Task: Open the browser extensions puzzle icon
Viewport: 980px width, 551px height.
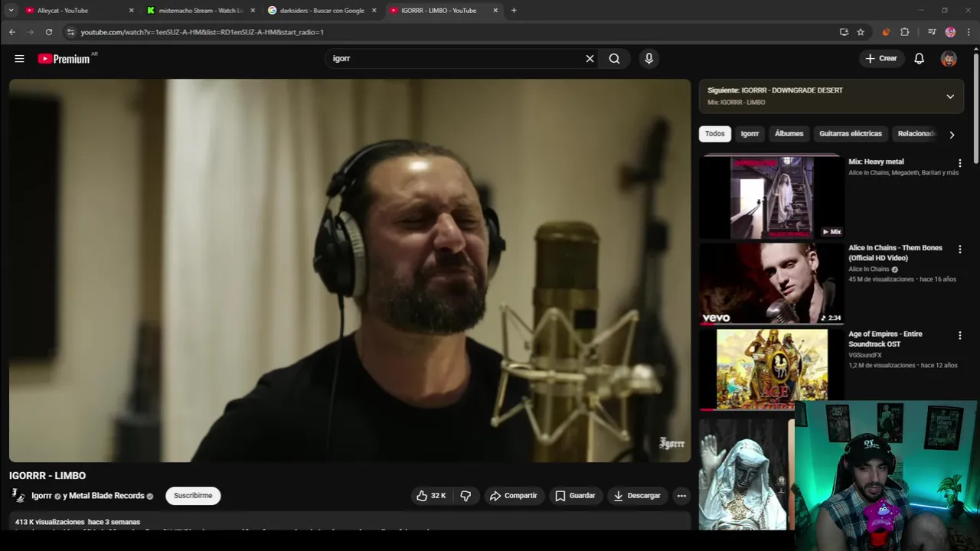Action: tap(905, 32)
